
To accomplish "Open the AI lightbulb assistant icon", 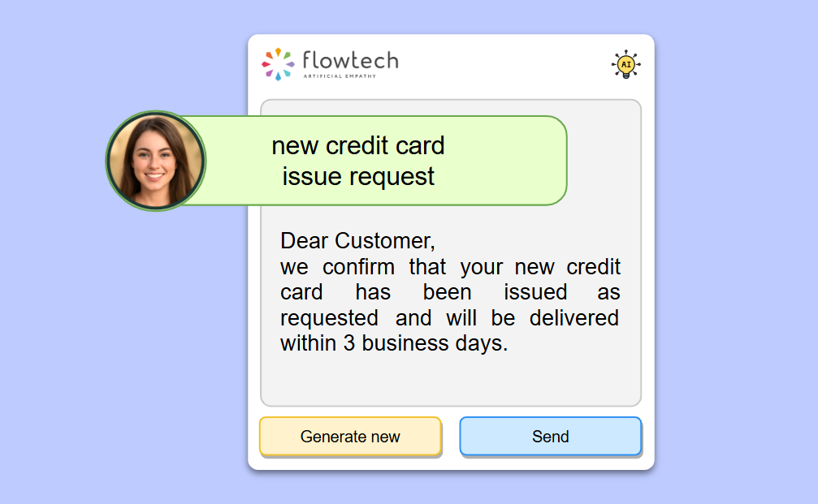I will [x=625, y=64].
